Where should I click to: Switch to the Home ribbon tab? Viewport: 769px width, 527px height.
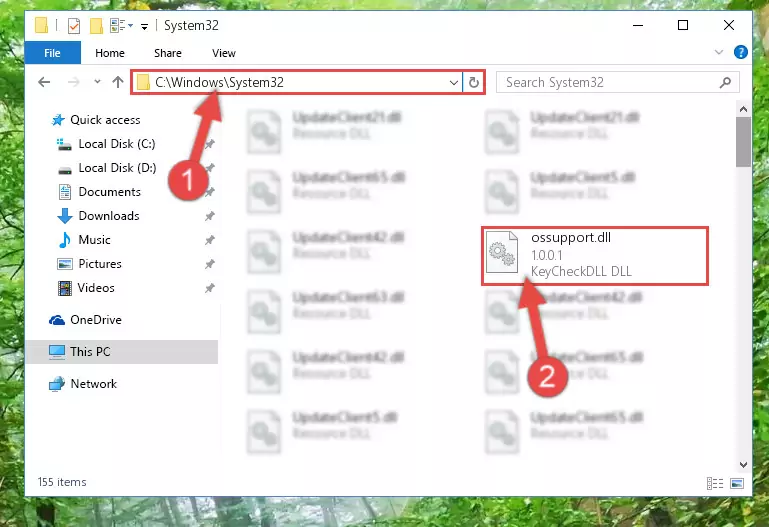tap(110, 53)
